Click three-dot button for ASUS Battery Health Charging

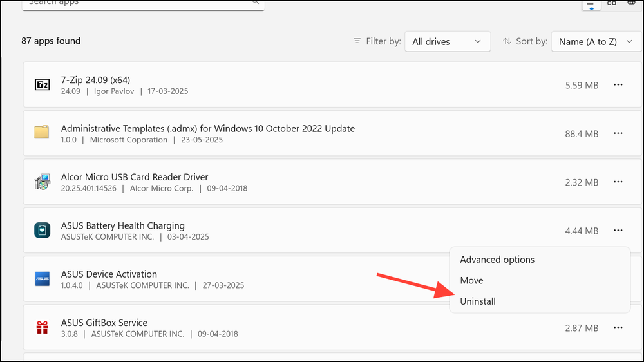click(x=618, y=231)
